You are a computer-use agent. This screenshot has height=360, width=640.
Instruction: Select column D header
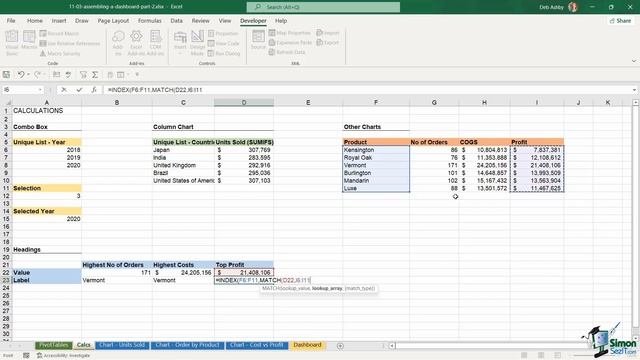[x=244, y=102]
